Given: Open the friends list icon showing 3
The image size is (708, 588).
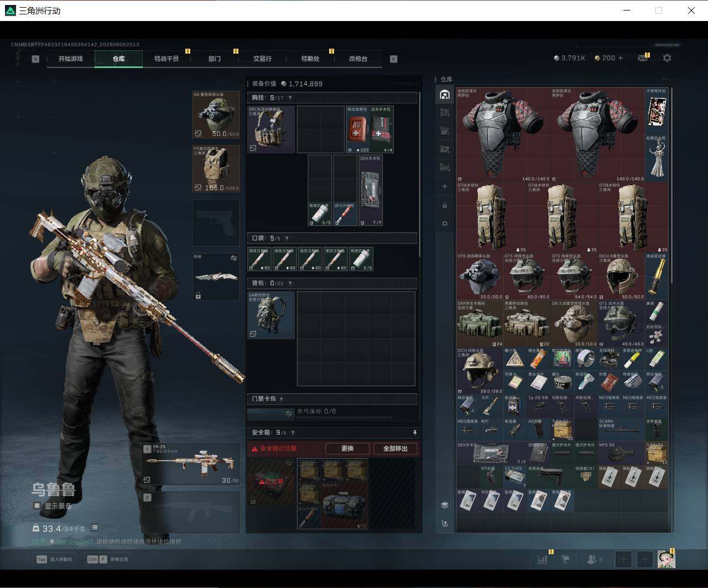Looking at the screenshot, I should (595, 559).
